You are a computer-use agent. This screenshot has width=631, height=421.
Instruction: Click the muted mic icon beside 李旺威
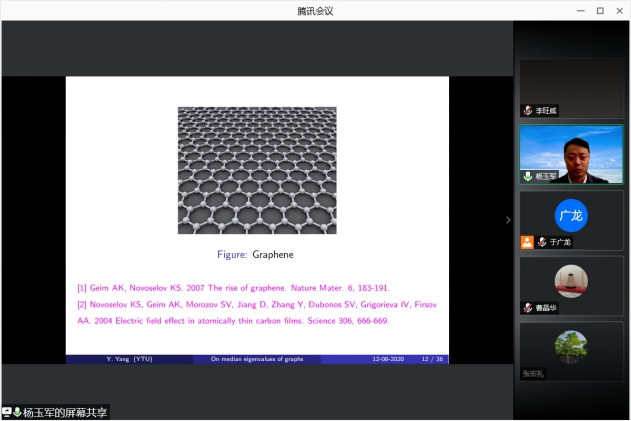pyautogui.click(x=528, y=110)
